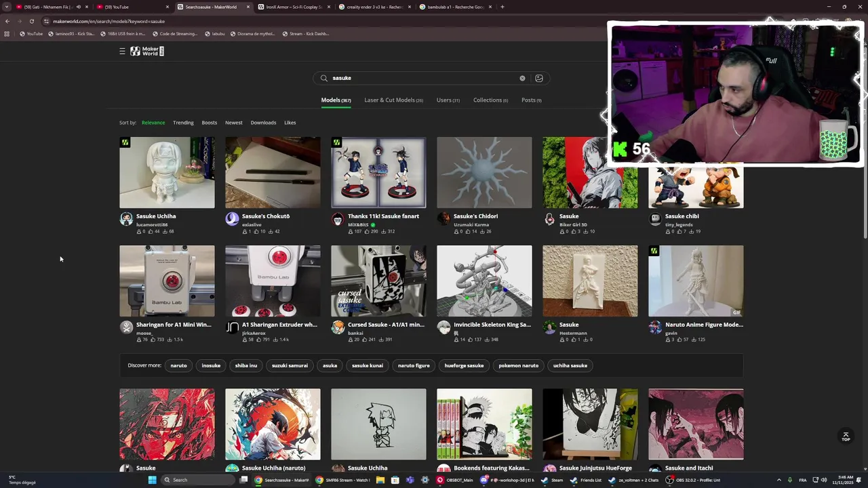Sort results by Boosts

(210, 123)
